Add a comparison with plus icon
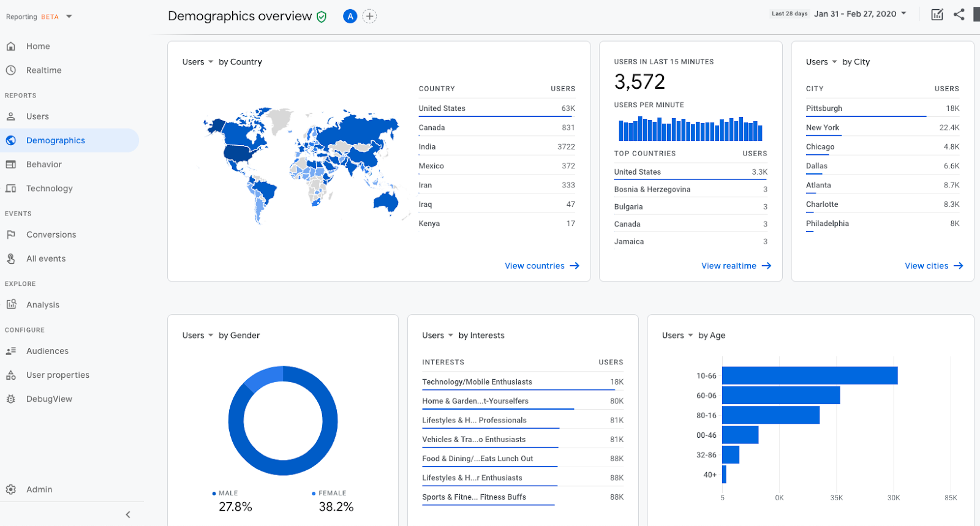 369,17
